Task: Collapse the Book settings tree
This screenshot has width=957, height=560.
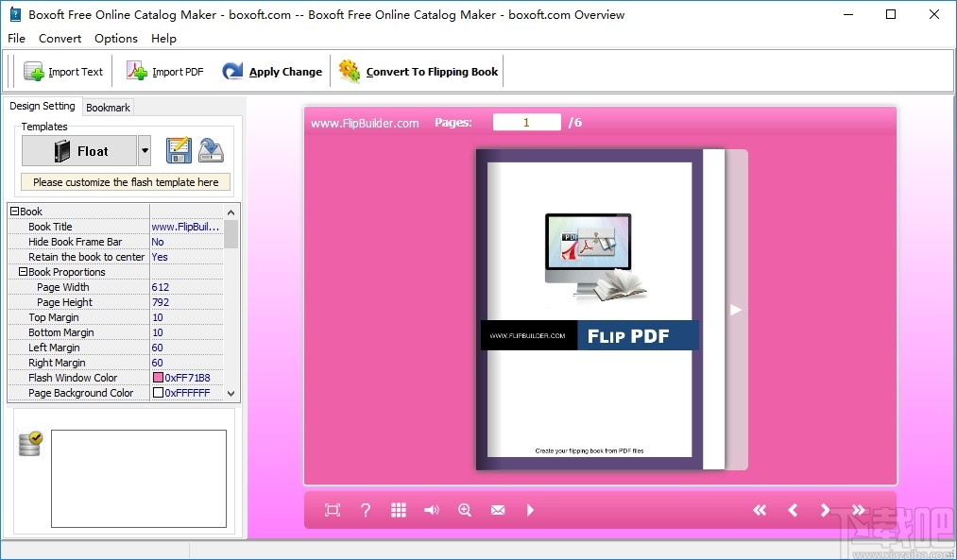Action: (x=14, y=211)
